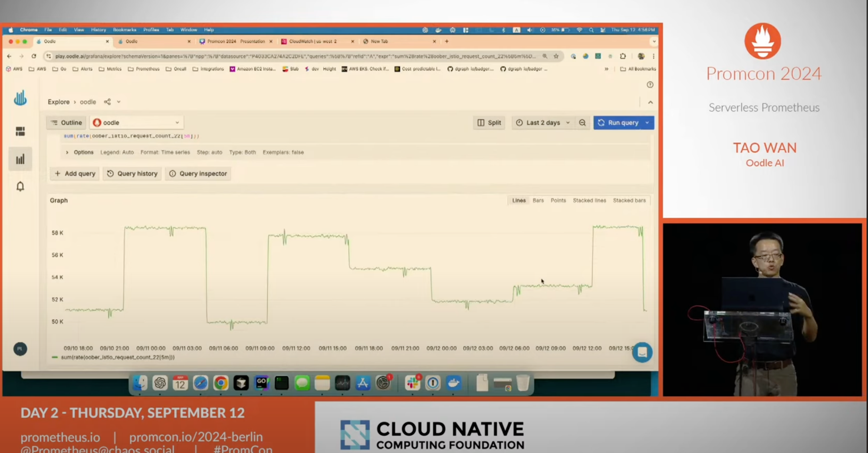Click the Chrome address bar

coord(295,56)
